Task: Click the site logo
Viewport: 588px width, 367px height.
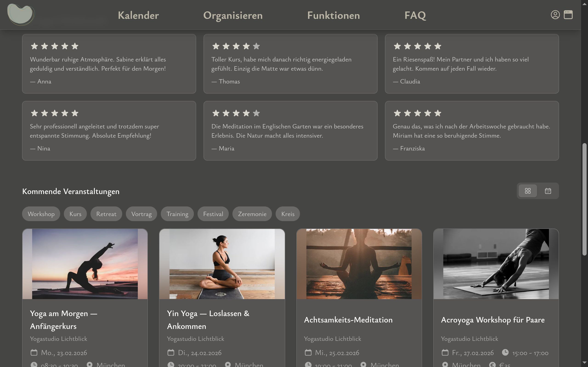Action: coord(21,14)
